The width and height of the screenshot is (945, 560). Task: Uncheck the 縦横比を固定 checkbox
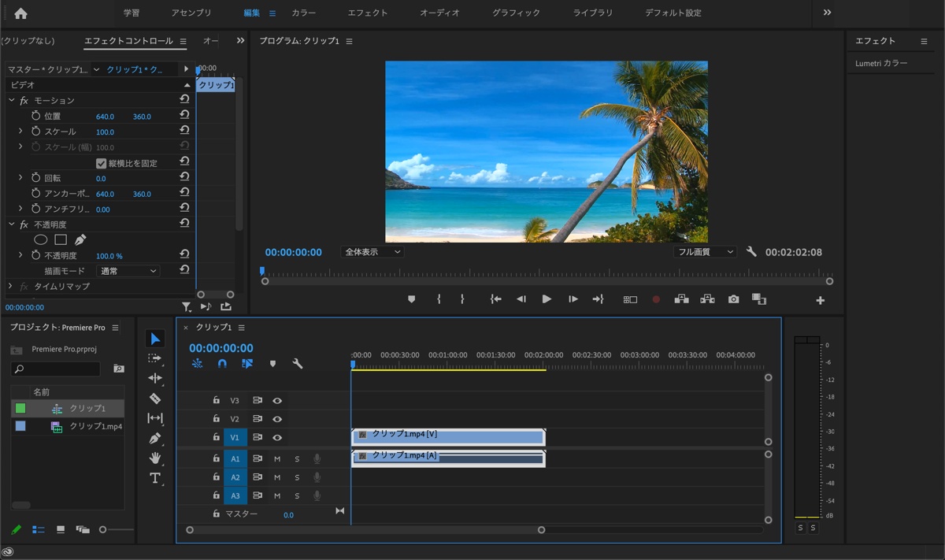[x=101, y=163]
